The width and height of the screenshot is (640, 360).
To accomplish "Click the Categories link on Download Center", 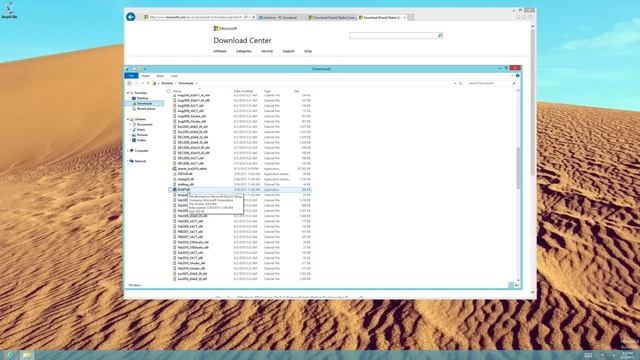I will coord(244,51).
